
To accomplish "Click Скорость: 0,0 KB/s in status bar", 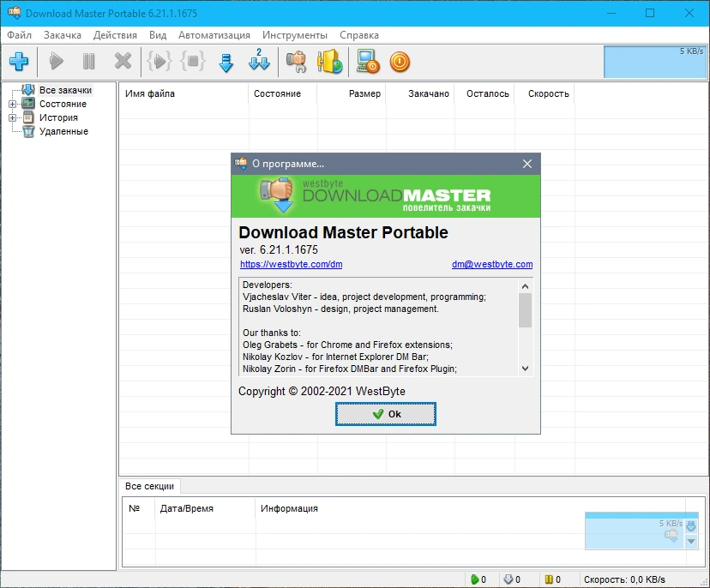I will 624,579.
